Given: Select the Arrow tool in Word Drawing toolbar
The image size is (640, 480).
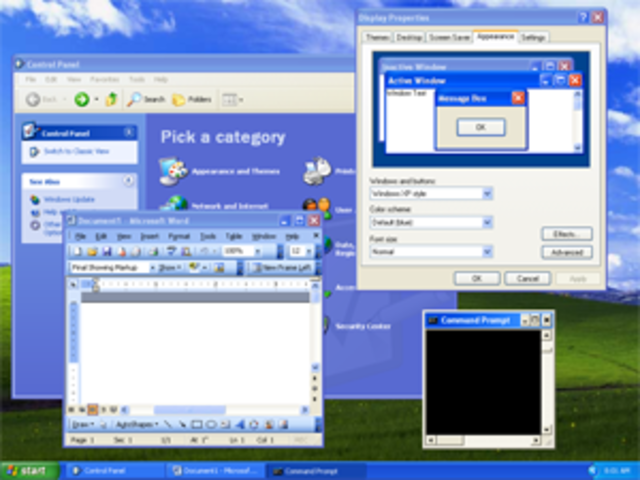Looking at the screenshot, I should (182, 424).
